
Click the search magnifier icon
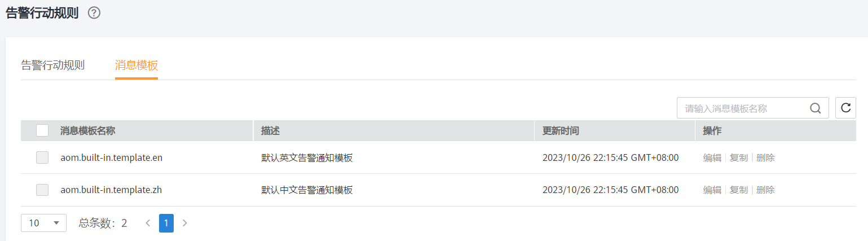coord(815,108)
